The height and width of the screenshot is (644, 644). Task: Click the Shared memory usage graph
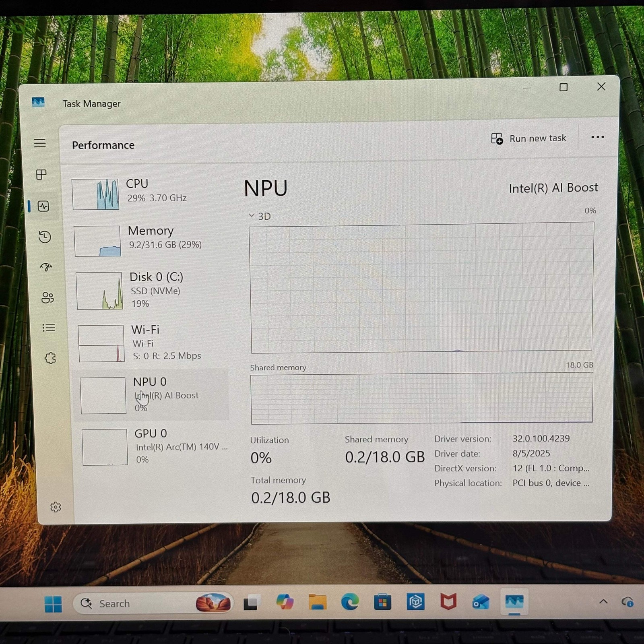point(421,398)
